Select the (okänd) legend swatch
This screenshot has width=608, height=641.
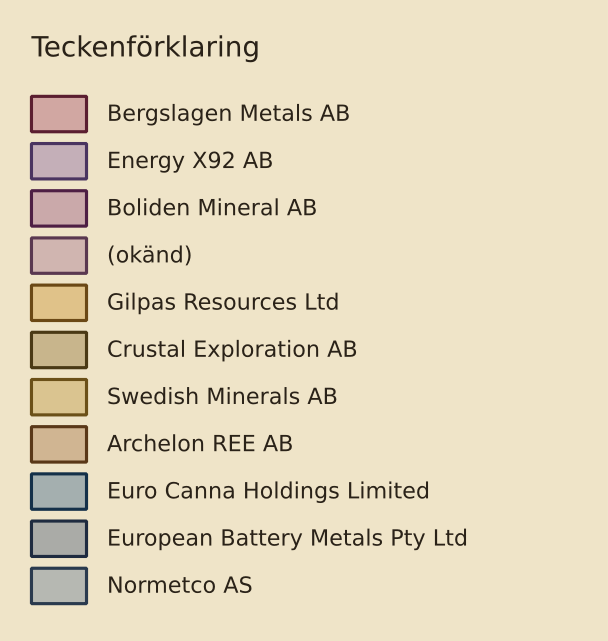coord(59,256)
